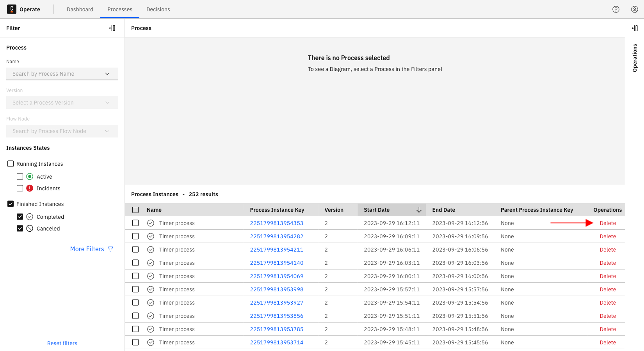Delete instance 2251799813953785
The height and width of the screenshot is (351, 644).
608,329
